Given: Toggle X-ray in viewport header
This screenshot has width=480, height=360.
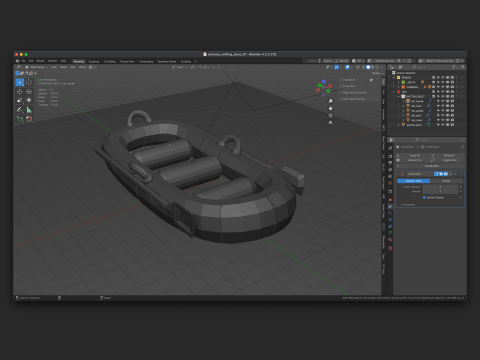Looking at the screenshot, I should tap(358, 67).
